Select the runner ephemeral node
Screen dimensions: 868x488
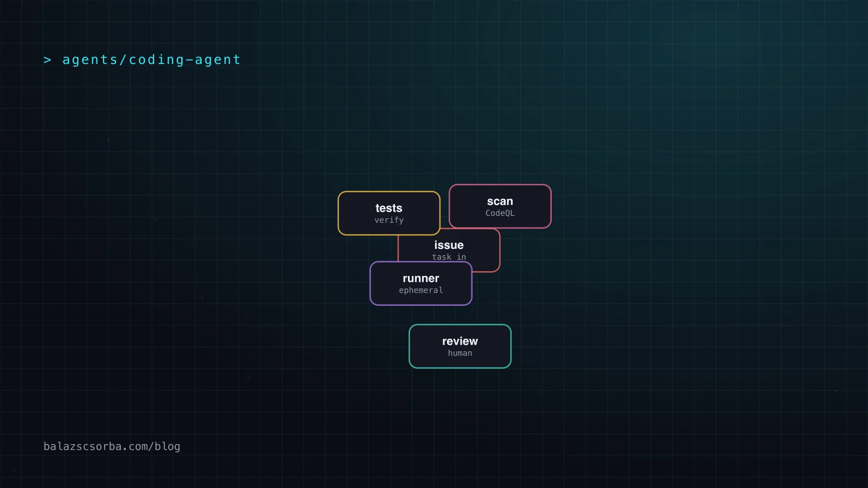pyautogui.click(x=421, y=284)
